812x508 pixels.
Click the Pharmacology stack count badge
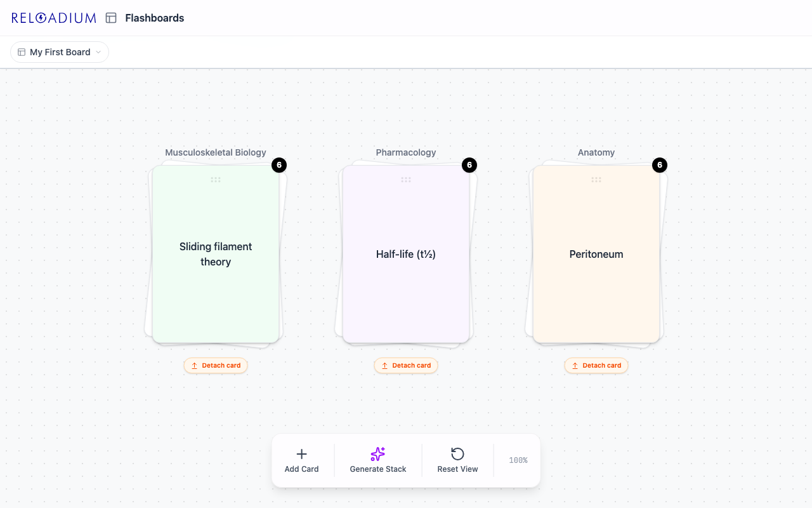[x=469, y=165]
